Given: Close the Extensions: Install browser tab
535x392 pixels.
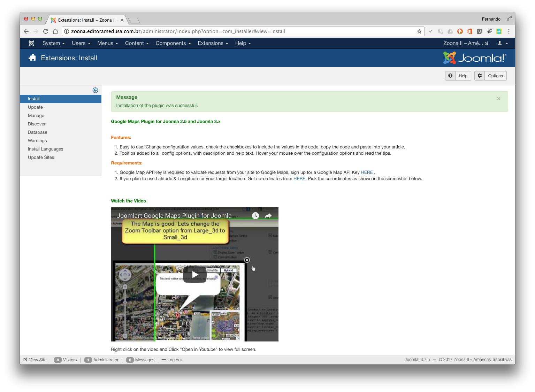Looking at the screenshot, I should (x=122, y=20).
